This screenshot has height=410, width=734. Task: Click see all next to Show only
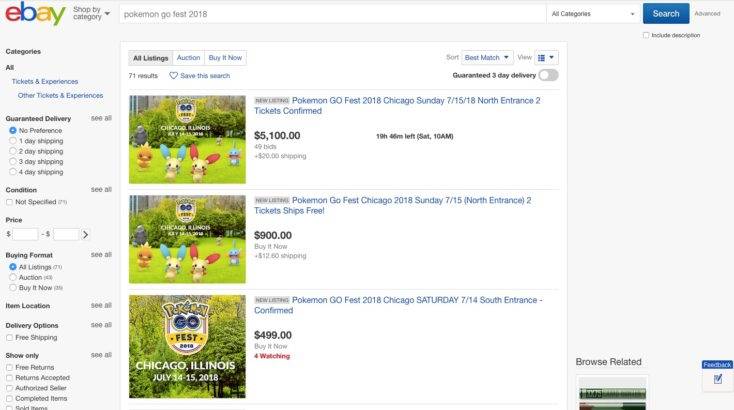click(101, 355)
